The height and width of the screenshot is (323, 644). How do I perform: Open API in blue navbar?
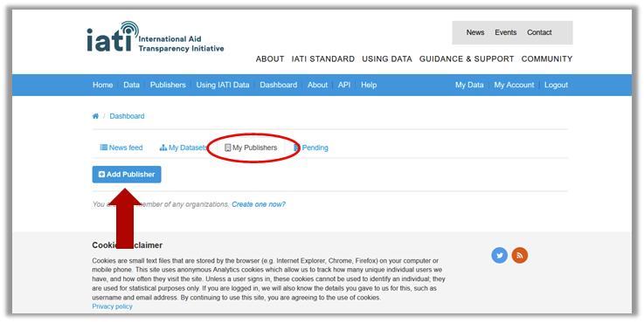[x=344, y=85]
